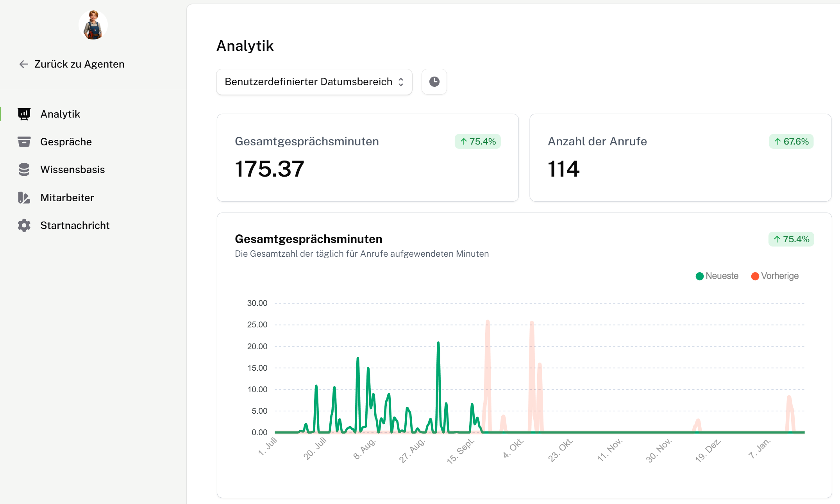The width and height of the screenshot is (840, 504).
Task: Click the Anzahl der Anrufe card
Action: (x=680, y=157)
